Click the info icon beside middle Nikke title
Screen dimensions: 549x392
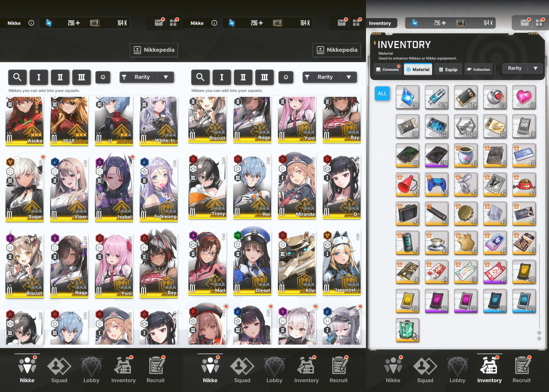(214, 23)
